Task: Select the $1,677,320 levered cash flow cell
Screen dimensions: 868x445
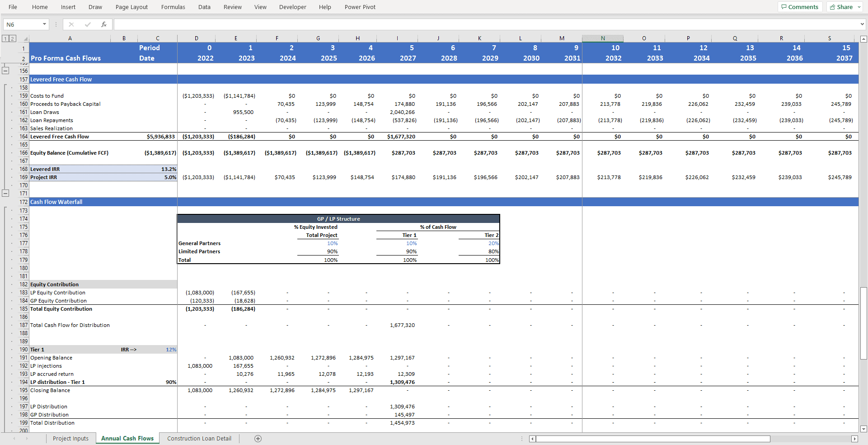Action: click(x=397, y=137)
